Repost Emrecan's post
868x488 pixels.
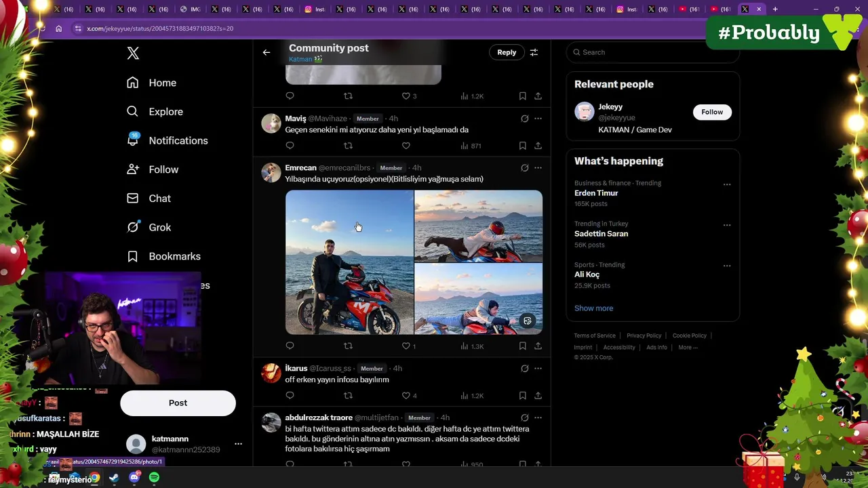click(348, 346)
